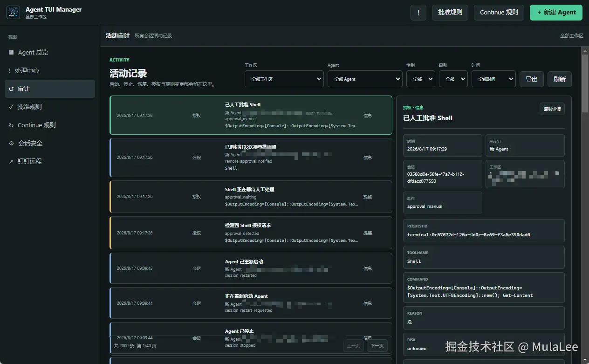Open Continue 规则 sidebar item
Screen dimensions: 589x364
point(50,125)
